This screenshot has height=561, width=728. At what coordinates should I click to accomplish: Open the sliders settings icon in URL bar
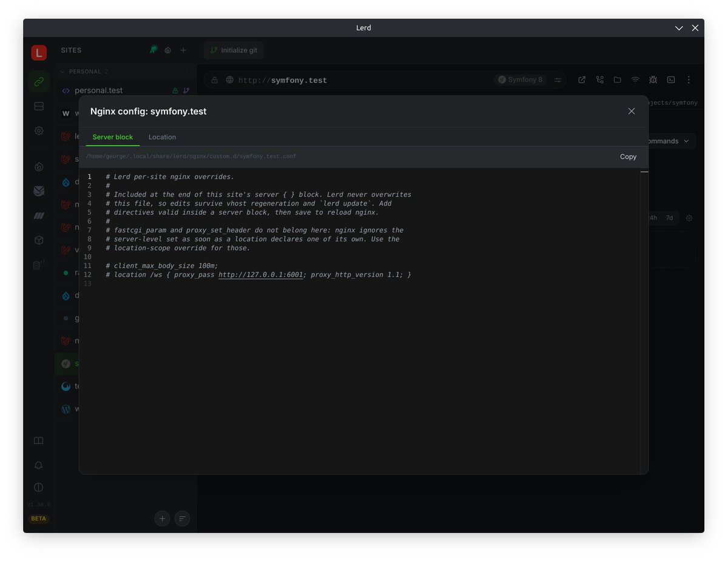[x=558, y=80]
